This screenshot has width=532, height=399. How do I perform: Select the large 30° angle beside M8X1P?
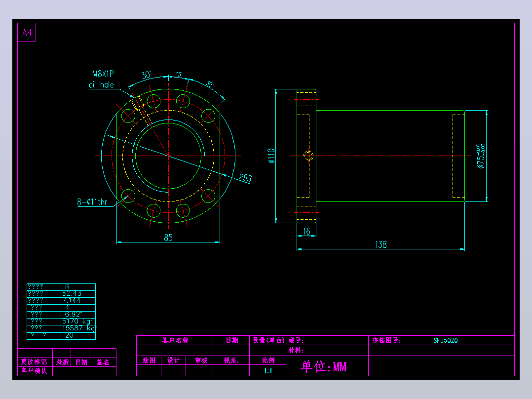click(146, 75)
